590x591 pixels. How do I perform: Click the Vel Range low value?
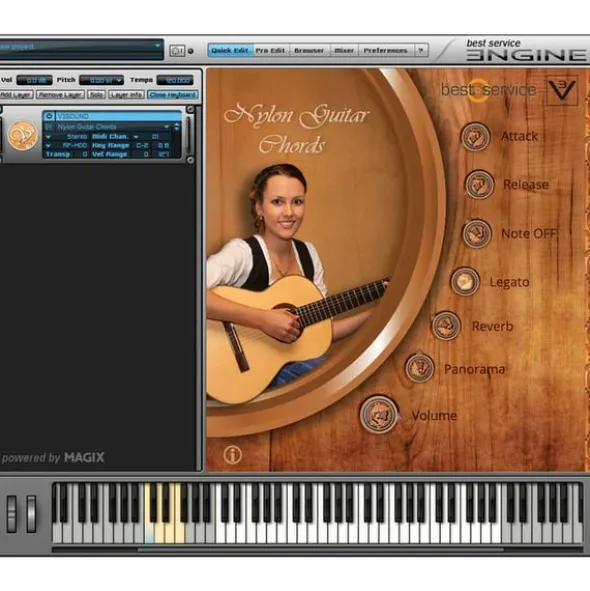pos(142,154)
